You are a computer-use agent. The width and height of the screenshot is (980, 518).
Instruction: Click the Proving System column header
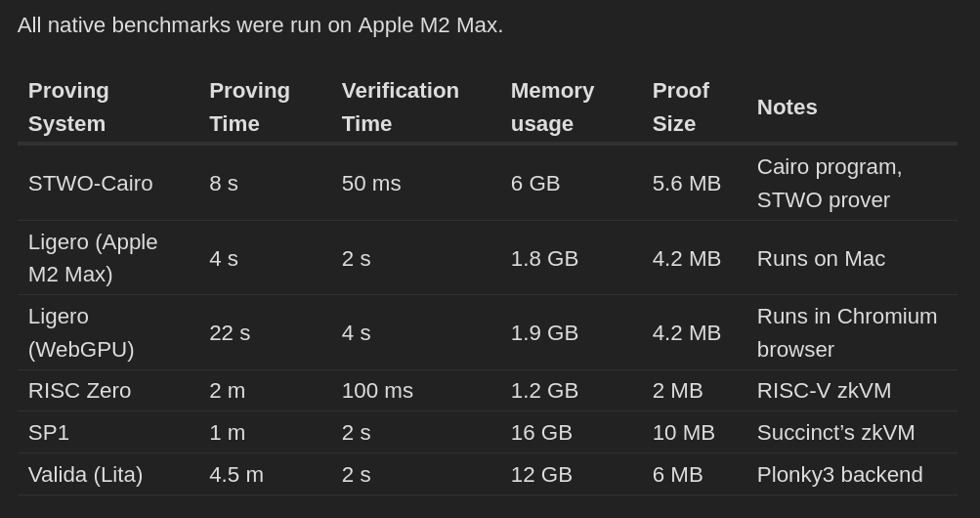click(x=68, y=108)
